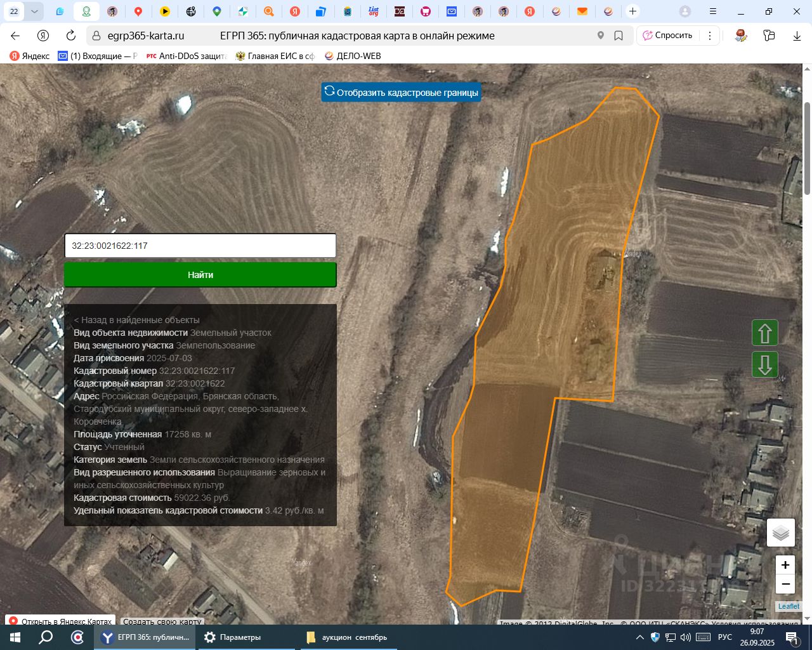This screenshot has width=812, height=650.
Task: Open the Яндекс bookmark
Action: [x=30, y=56]
